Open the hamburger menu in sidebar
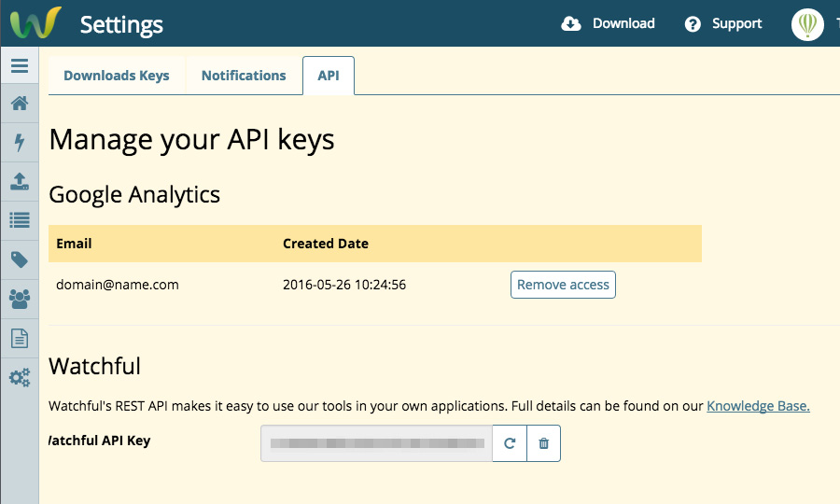The width and height of the screenshot is (840, 504). (x=20, y=65)
